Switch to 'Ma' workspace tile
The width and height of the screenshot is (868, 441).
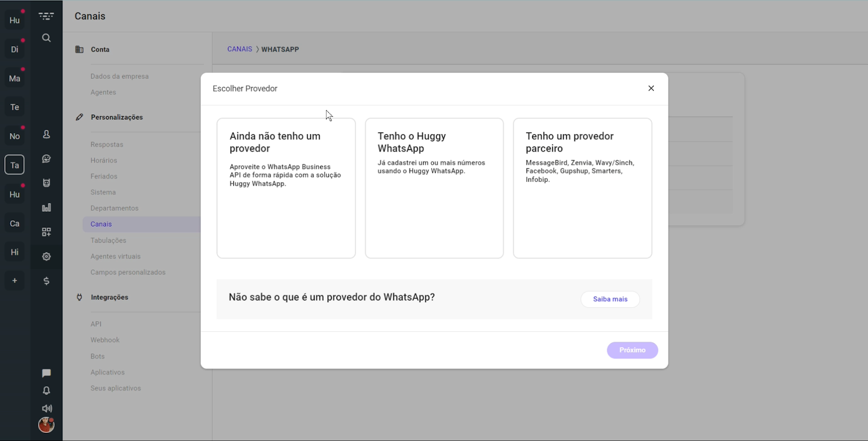tap(15, 78)
